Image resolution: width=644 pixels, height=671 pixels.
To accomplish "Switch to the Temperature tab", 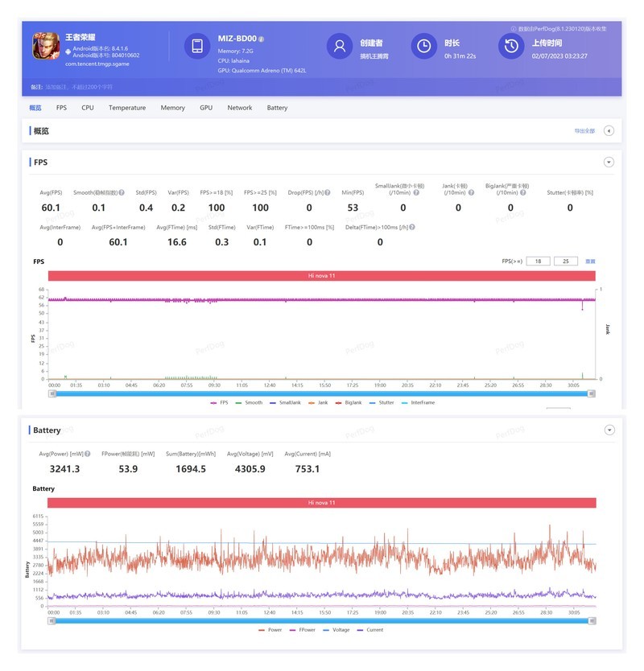I will tap(127, 108).
